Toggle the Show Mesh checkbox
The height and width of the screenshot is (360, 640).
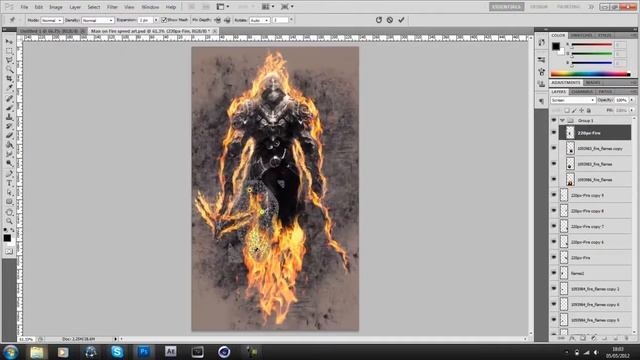tap(164, 20)
